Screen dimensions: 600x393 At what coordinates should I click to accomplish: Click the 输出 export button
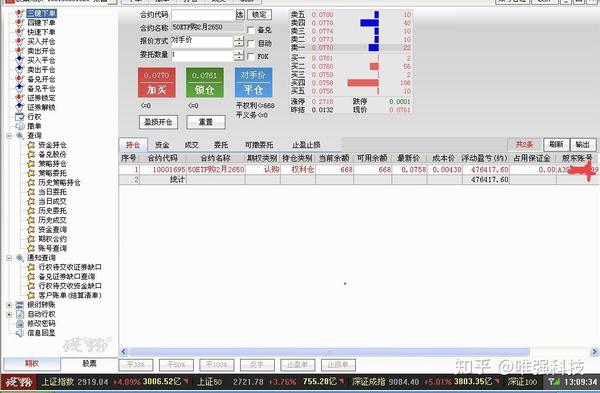click(583, 144)
